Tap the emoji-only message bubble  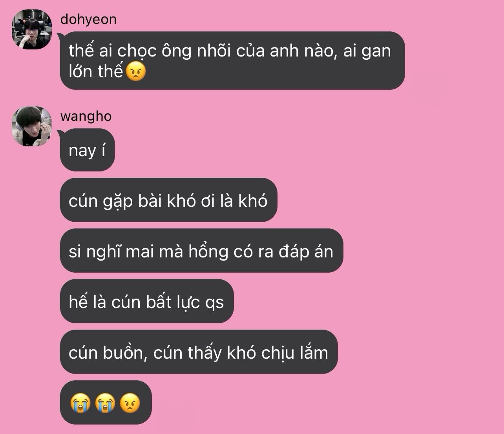106,403
